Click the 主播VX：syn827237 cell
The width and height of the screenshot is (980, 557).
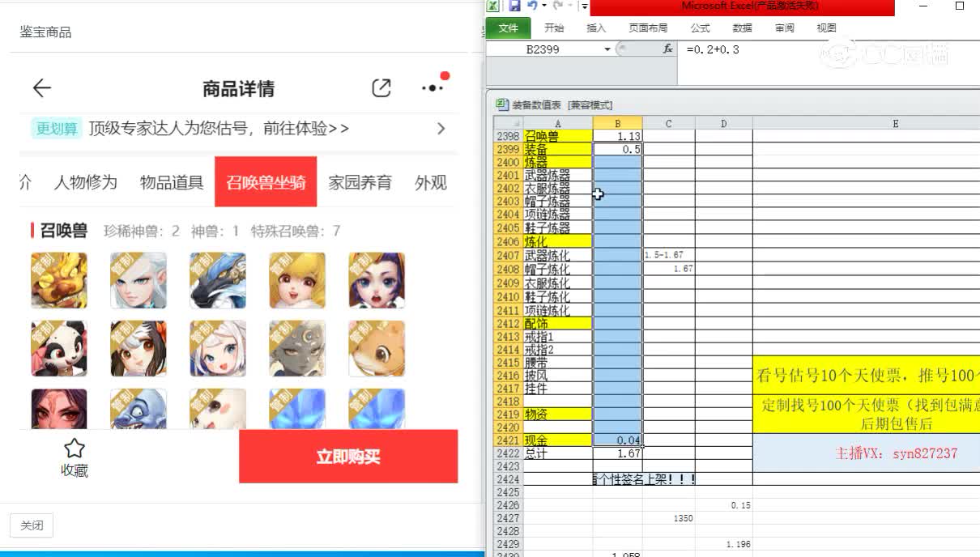[x=866, y=453]
